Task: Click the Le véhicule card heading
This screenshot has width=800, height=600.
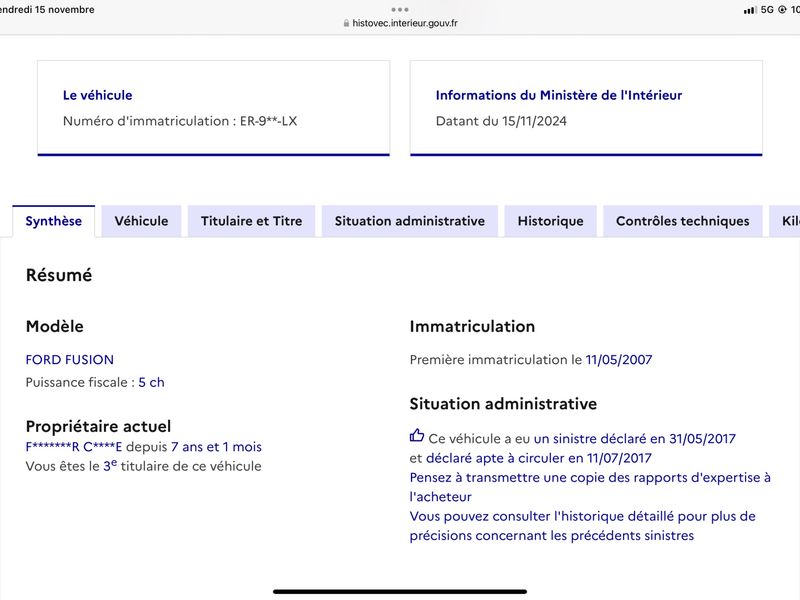Action: coord(97,95)
